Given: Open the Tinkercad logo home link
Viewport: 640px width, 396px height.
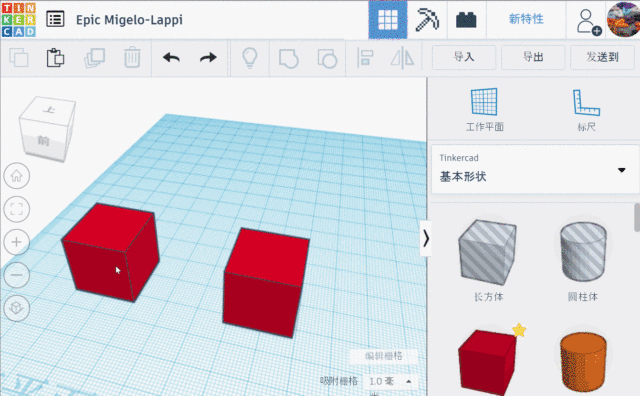Looking at the screenshot, I should [x=19, y=20].
